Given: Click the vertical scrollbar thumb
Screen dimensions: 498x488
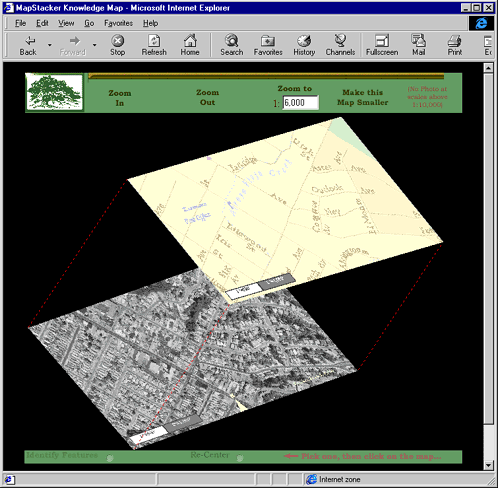Looking at the screenshot, I should (488, 248).
